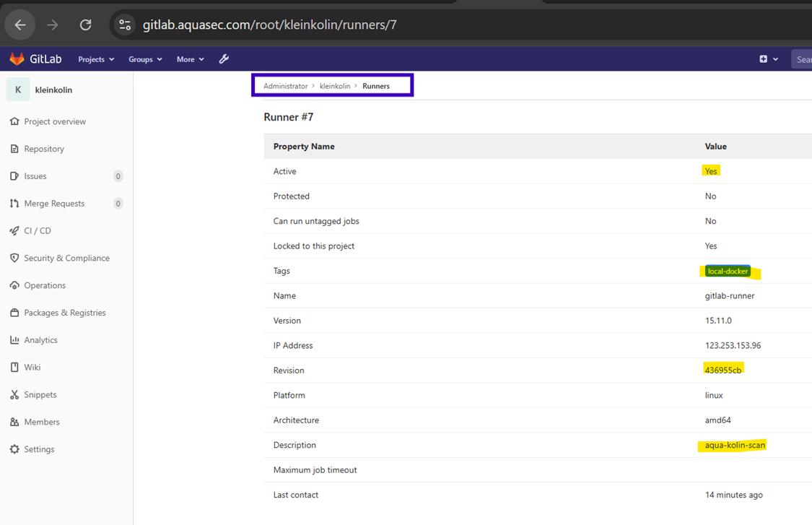
Task: Click Administrator breadcrumb link
Action: tap(285, 86)
